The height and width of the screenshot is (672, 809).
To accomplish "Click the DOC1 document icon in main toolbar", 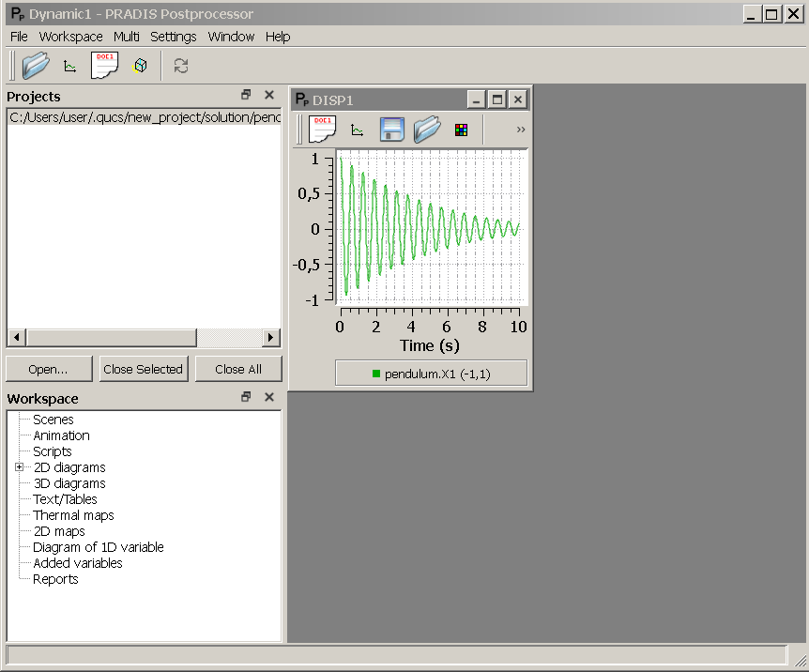I will click(104, 66).
